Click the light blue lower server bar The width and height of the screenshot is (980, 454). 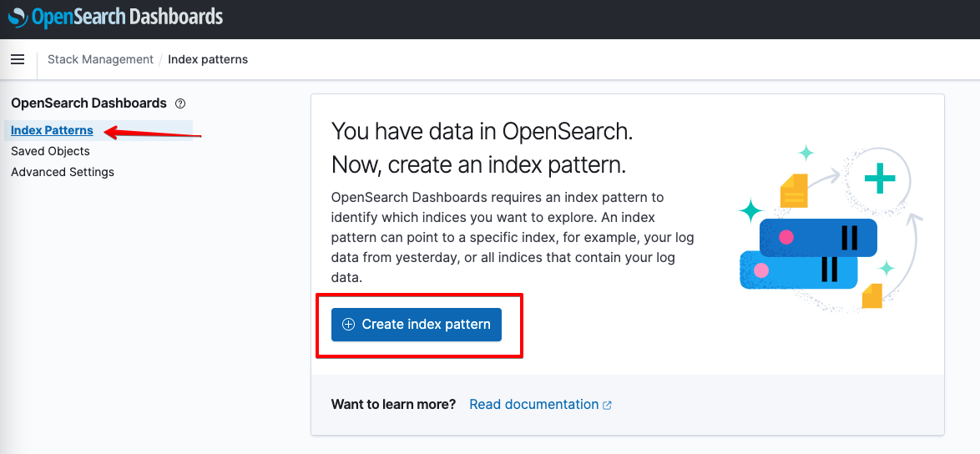pos(798,270)
